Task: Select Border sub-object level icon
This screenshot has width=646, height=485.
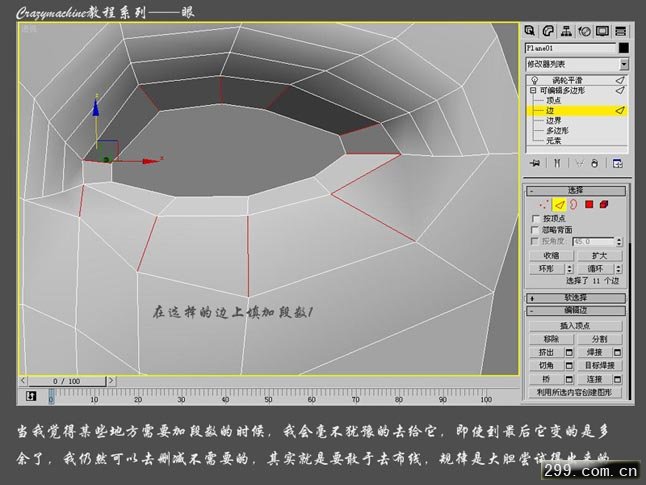Action: point(573,204)
